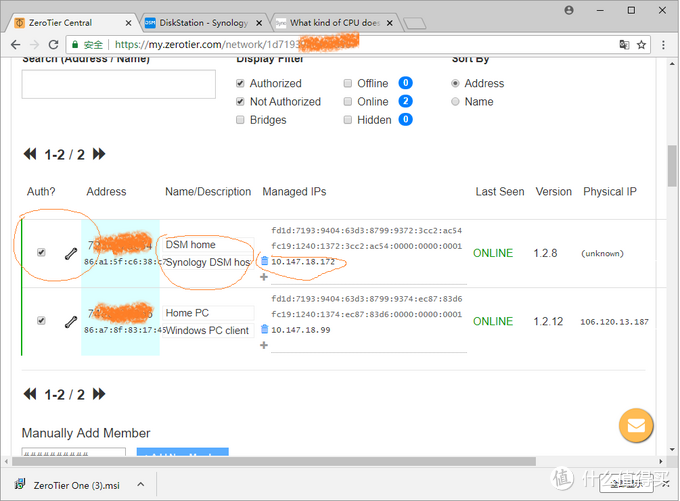680x501 pixels.
Task: Deauthorize the DSM home member checkbox
Action: tap(41, 253)
